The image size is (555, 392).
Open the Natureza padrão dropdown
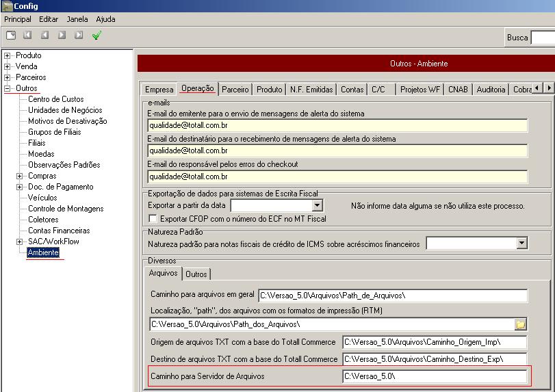point(521,243)
